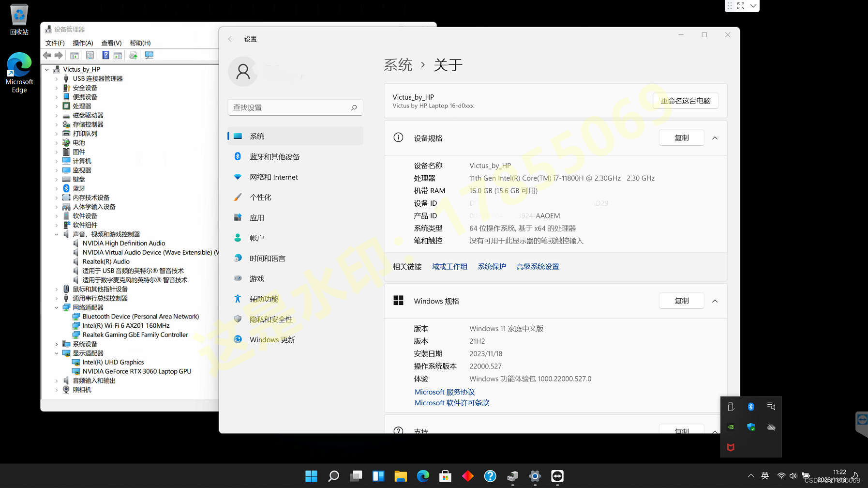Collapse 声音、视频和游戏控制器 node

tap(57, 234)
